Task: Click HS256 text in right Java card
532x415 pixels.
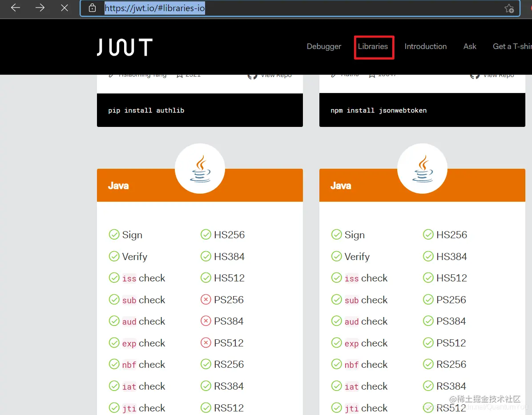Action: coord(451,235)
